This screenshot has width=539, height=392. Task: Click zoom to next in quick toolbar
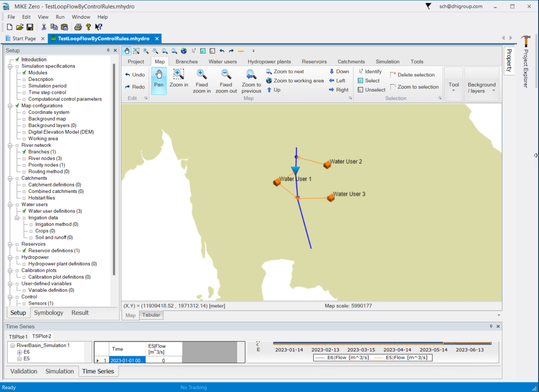coord(174,51)
